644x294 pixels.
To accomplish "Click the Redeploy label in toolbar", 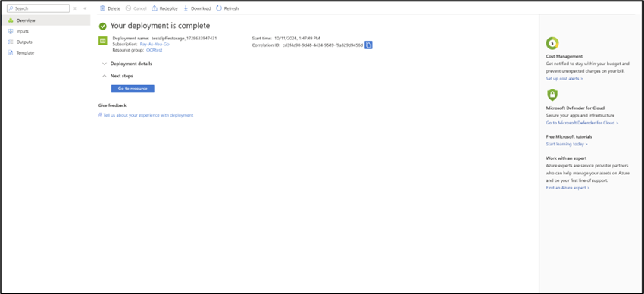I will click(x=168, y=8).
